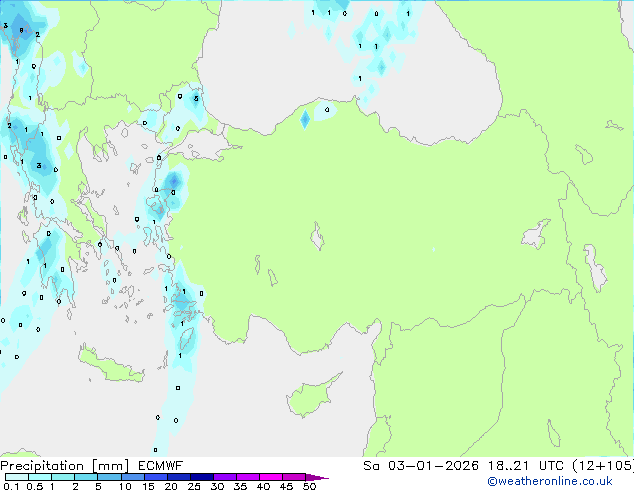Click the "50" legend label

click(310, 486)
